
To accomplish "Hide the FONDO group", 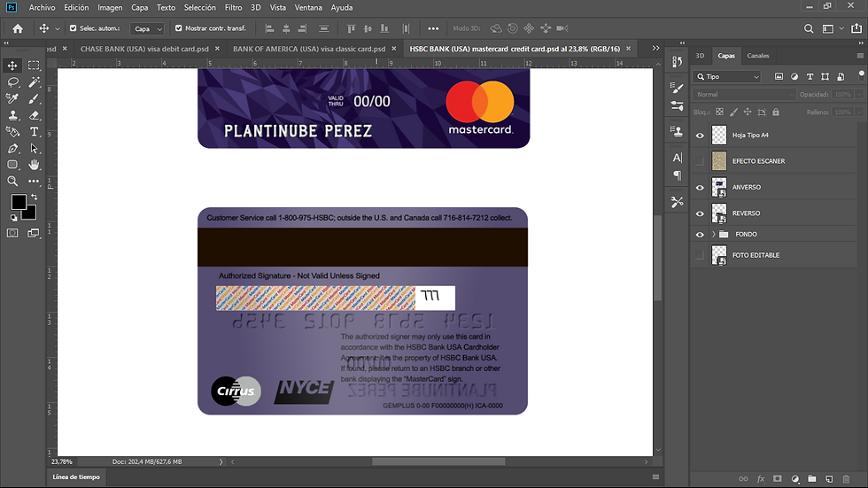I will 700,235.
